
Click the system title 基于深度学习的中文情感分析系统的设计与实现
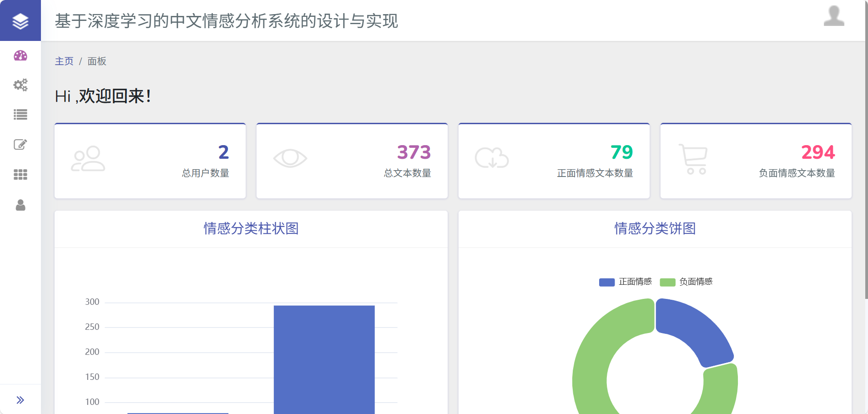coord(227,21)
